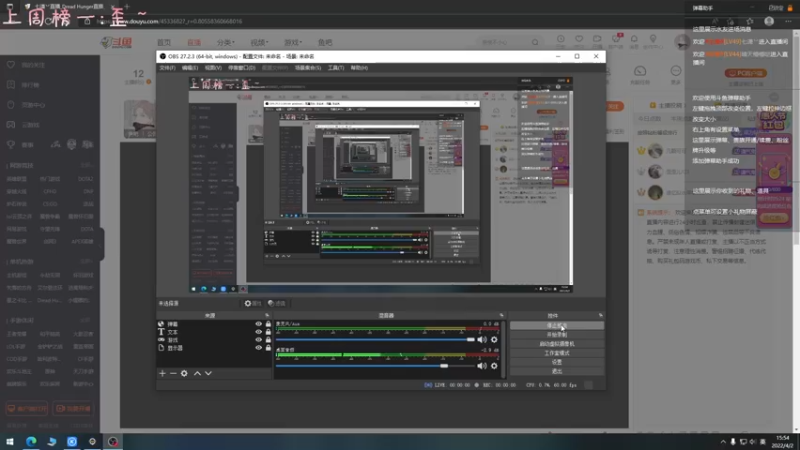Adjust the microphone/Aux volume slider
The image size is (800, 450).
point(375,339)
